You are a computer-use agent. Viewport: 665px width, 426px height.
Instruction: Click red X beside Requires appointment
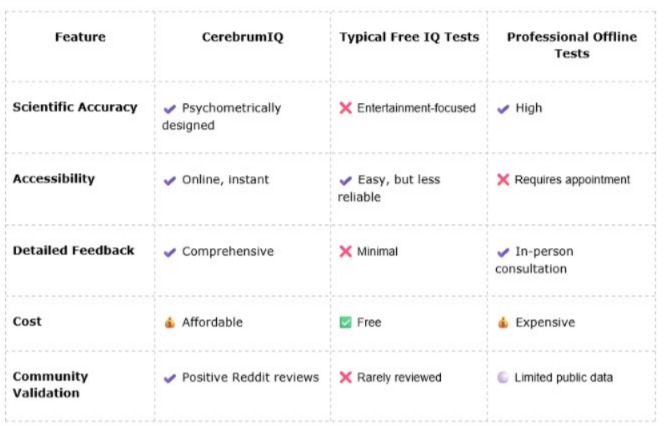coord(503,180)
